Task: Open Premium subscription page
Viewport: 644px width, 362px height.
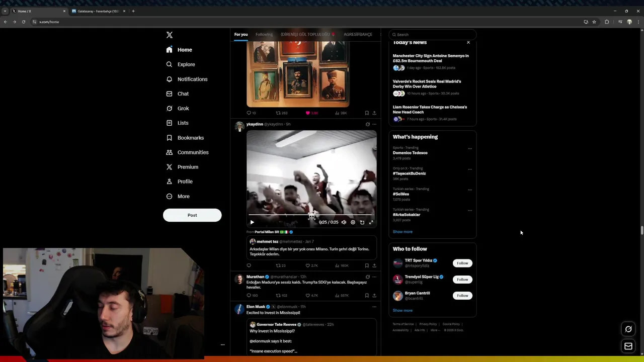Action: pyautogui.click(x=182, y=167)
